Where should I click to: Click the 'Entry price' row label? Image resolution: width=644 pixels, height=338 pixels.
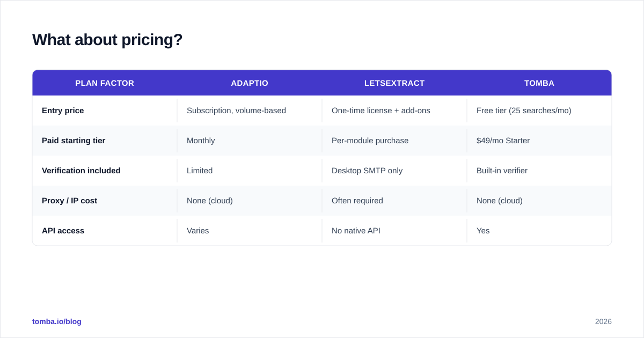tap(63, 111)
